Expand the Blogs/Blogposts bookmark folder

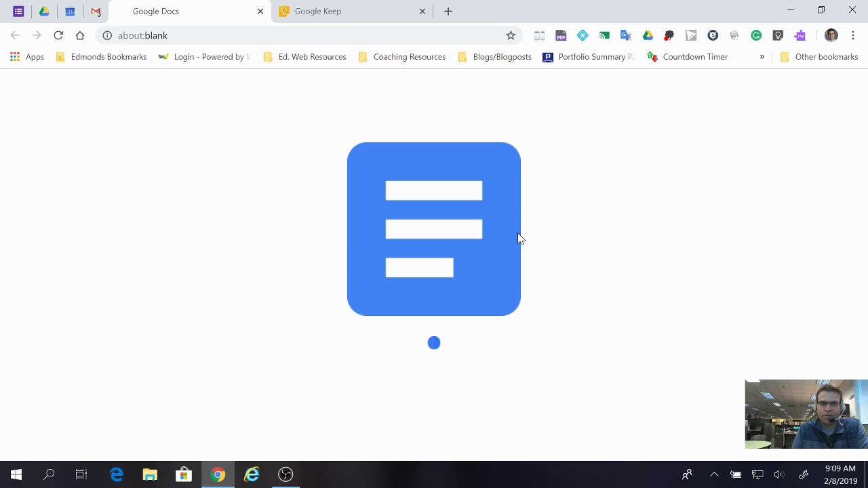[494, 57]
